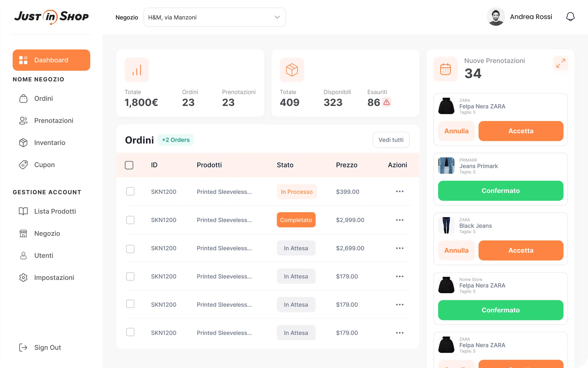Open Inventario cube sidebar icon
The width and height of the screenshot is (588, 368).
pos(23,143)
